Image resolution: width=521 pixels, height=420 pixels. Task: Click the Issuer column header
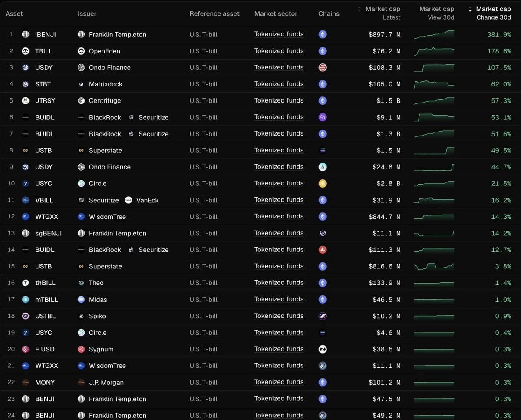coord(87,13)
